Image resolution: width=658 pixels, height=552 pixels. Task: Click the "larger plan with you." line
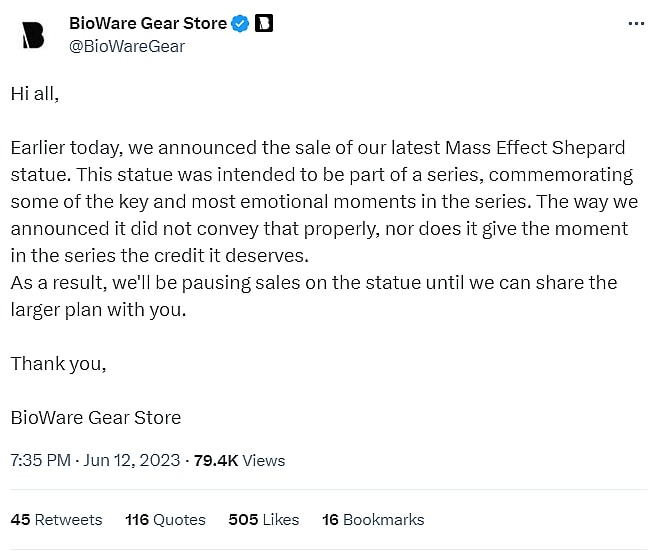coord(98,309)
